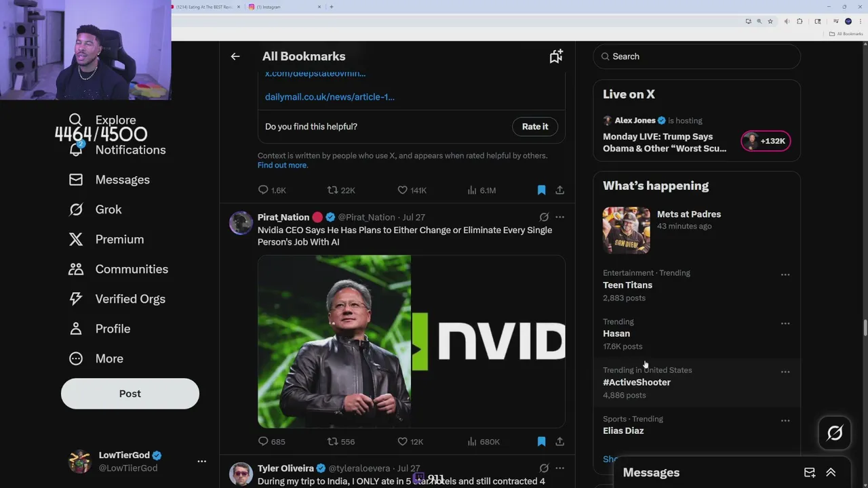Screen dimensions: 868x488
Task: Open more options for Elias Diaz trend
Action: pyautogui.click(x=785, y=421)
